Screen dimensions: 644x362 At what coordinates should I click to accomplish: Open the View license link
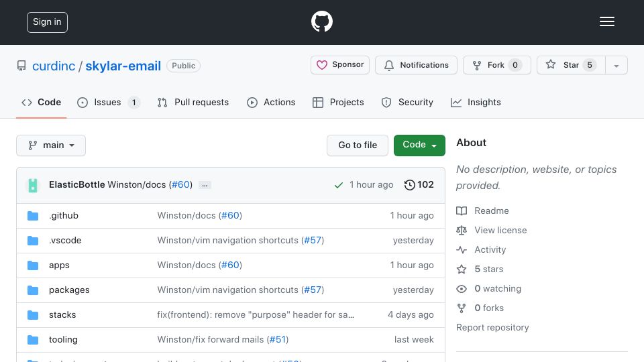500,230
